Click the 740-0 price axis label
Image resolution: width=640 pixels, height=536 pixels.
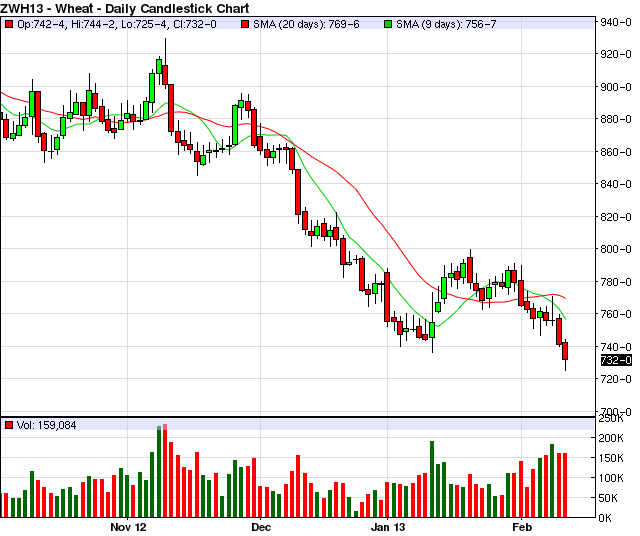(x=616, y=347)
